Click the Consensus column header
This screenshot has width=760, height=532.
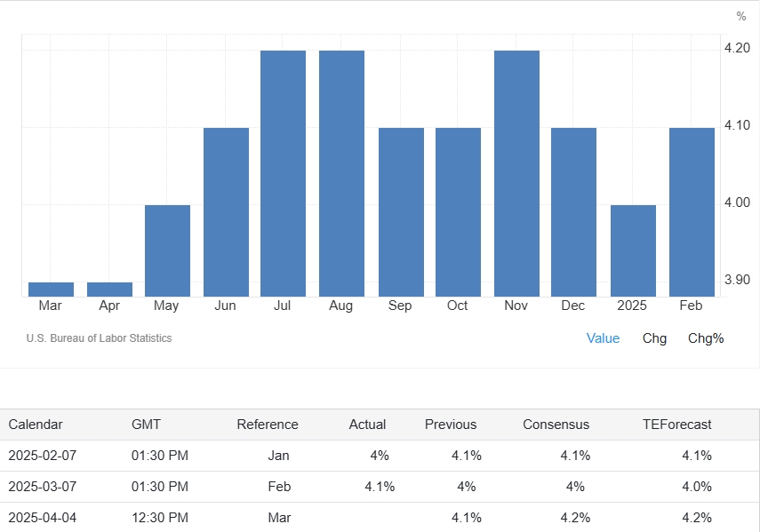pyautogui.click(x=556, y=425)
